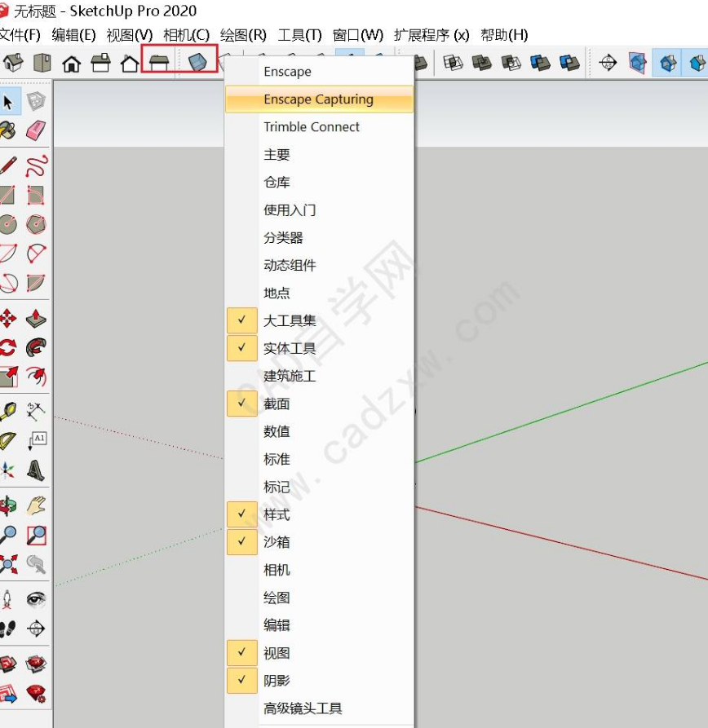This screenshot has height=728, width=708.
Task: Select the Pan hand tool
Action: [x=36, y=505]
